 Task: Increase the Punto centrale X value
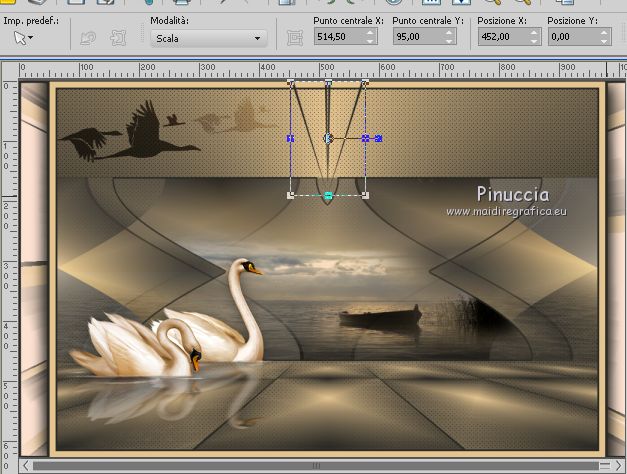click(x=370, y=33)
